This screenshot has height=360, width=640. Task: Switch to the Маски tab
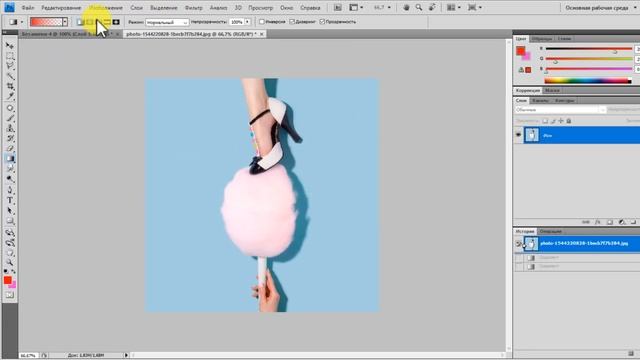click(x=552, y=91)
